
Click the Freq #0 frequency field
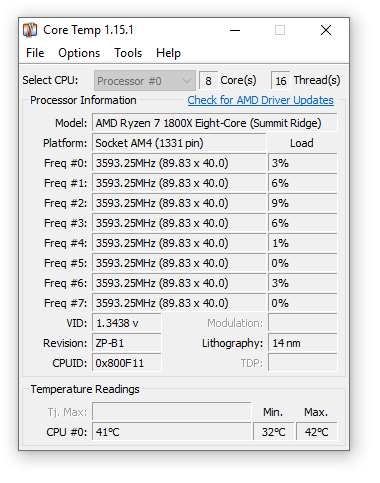coord(179,163)
